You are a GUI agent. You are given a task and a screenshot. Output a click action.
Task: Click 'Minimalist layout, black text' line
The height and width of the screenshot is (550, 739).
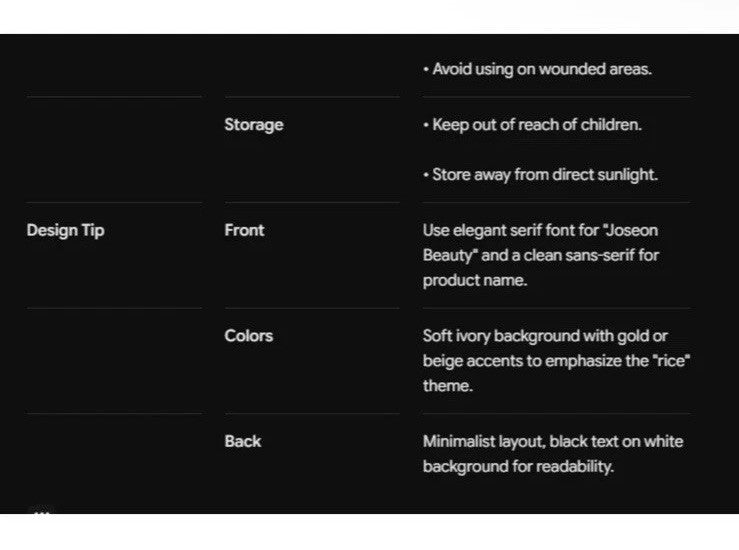553,442
